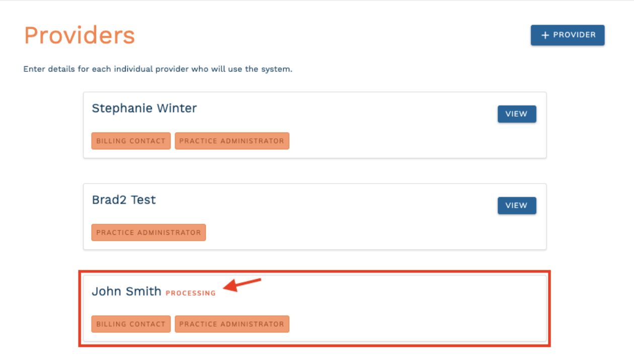Click the red arrow pointing at PROCESSING
Viewport: 634px width, 364px height.
(x=242, y=285)
